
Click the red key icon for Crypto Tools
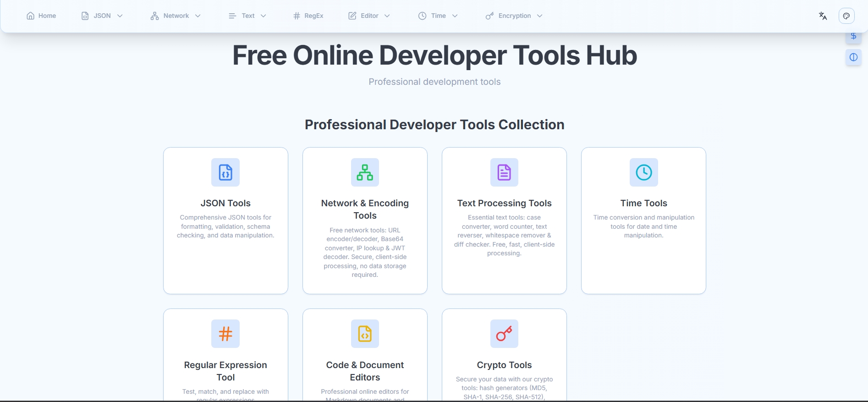(x=504, y=334)
